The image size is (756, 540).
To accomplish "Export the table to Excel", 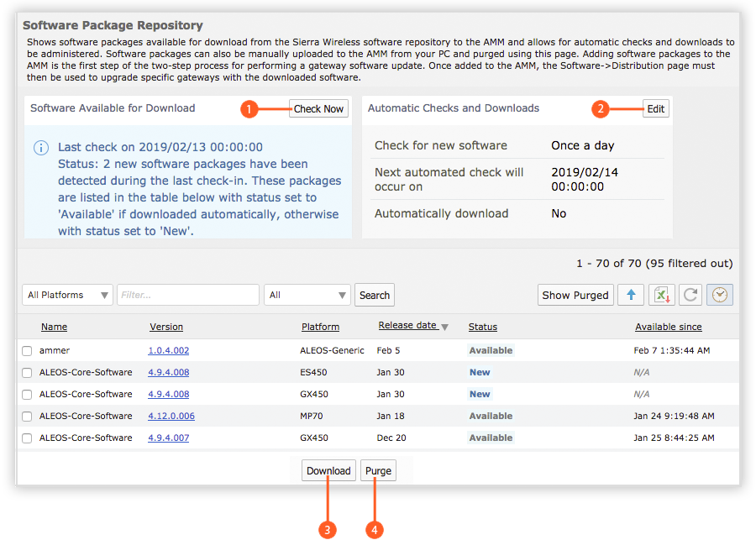I will click(662, 295).
